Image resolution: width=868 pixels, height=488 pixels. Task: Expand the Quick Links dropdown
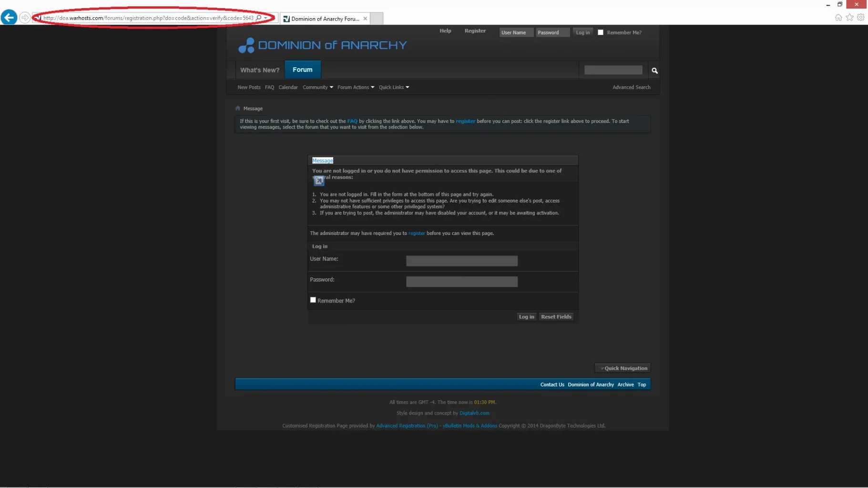(394, 87)
